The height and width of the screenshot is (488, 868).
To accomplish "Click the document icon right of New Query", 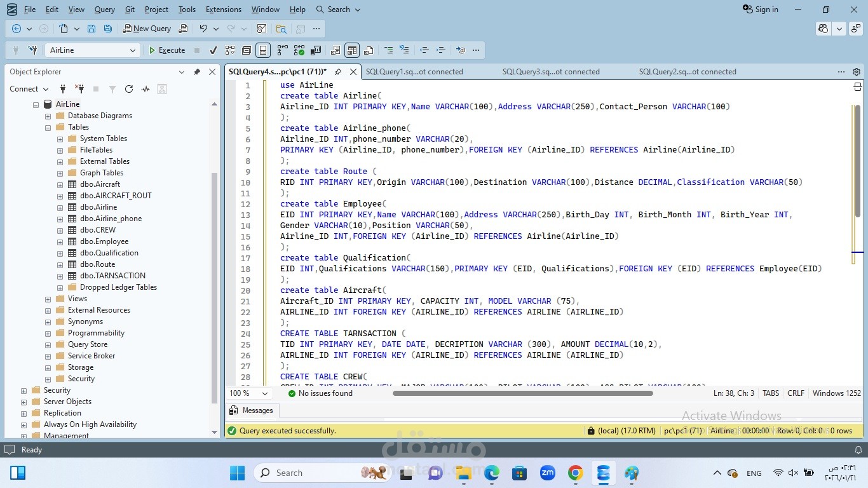I will 183,29.
